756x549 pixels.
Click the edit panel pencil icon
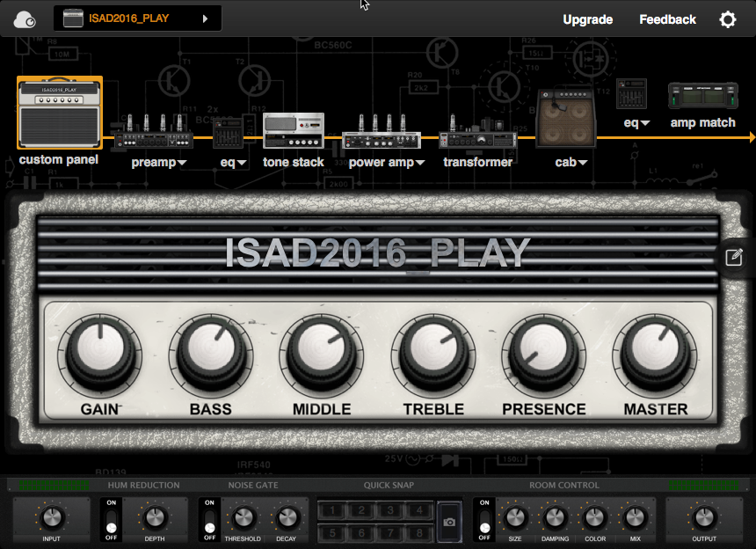tap(734, 257)
